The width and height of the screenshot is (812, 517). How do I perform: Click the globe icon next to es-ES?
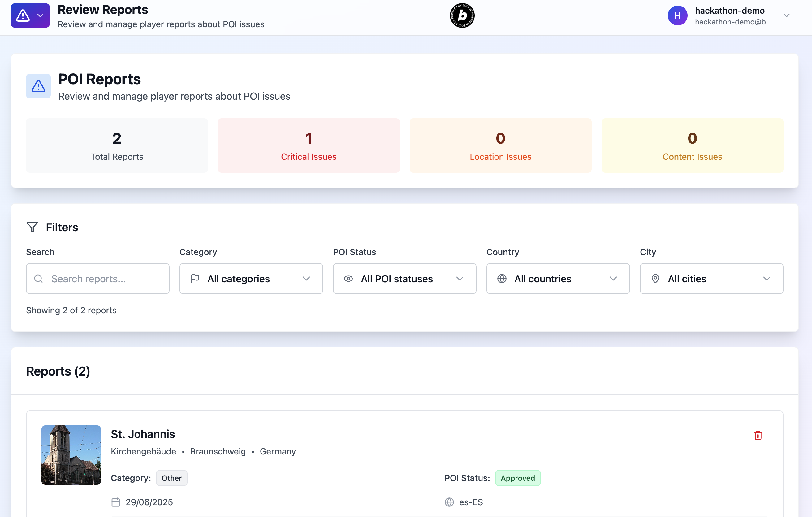449,502
